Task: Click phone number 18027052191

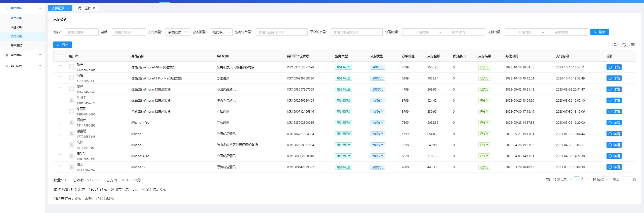Action: click(x=86, y=159)
